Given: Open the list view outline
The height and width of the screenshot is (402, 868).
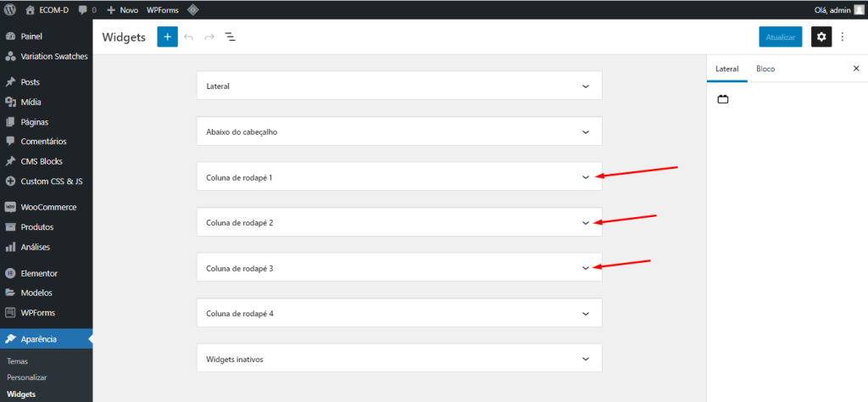Looking at the screenshot, I should 231,37.
